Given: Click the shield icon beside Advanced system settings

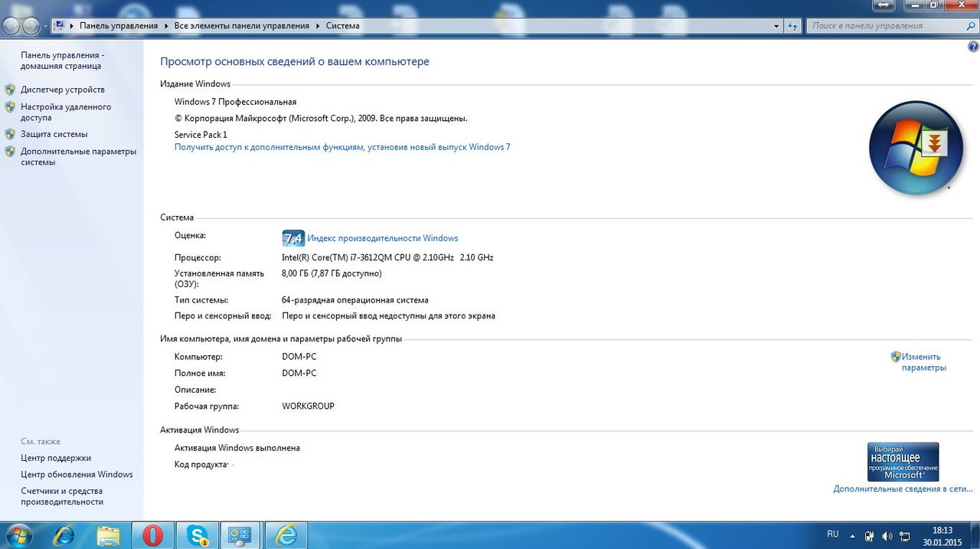Looking at the screenshot, I should [10, 152].
